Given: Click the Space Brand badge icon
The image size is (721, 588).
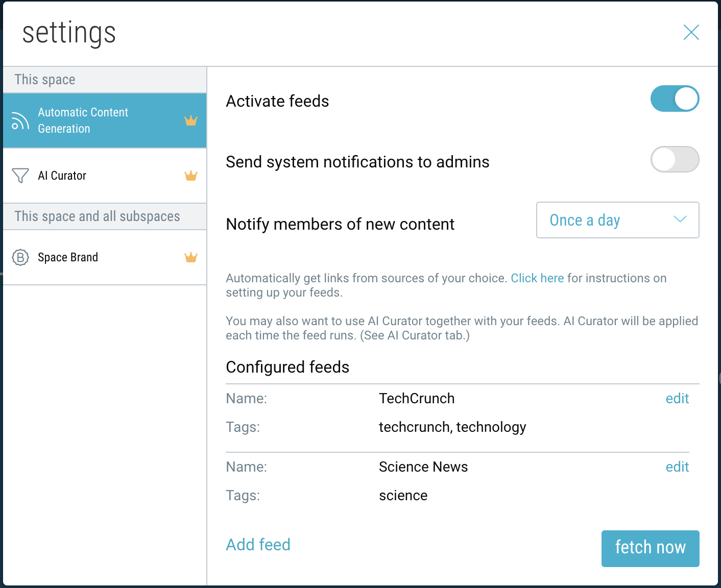Looking at the screenshot, I should click(20, 257).
